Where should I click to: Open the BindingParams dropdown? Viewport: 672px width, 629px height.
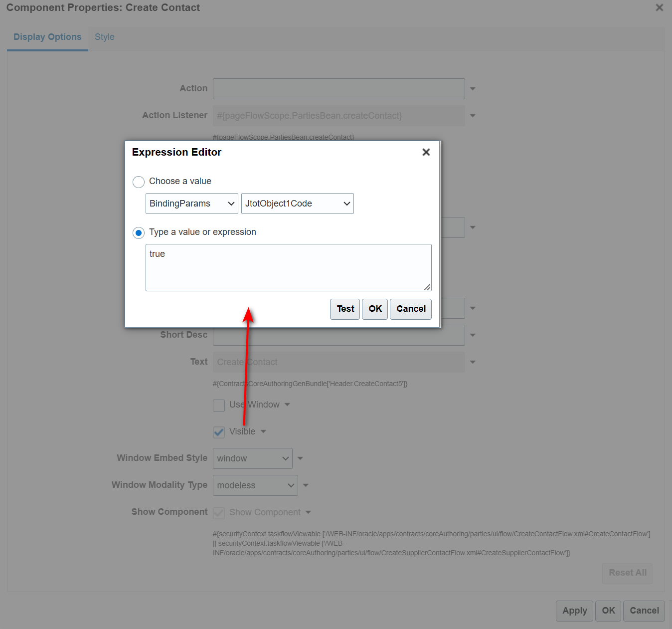(192, 204)
